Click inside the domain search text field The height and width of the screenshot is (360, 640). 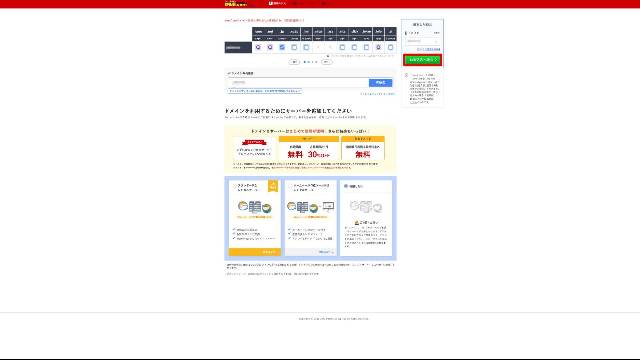(298, 82)
